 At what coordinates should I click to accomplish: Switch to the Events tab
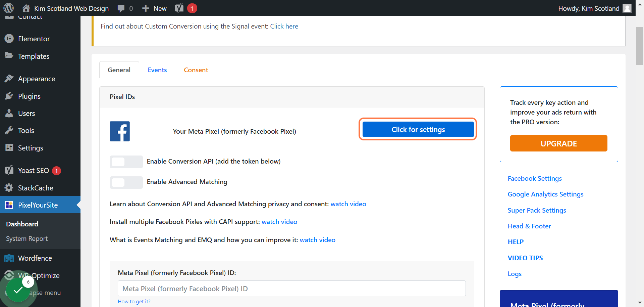pyautogui.click(x=157, y=70)
